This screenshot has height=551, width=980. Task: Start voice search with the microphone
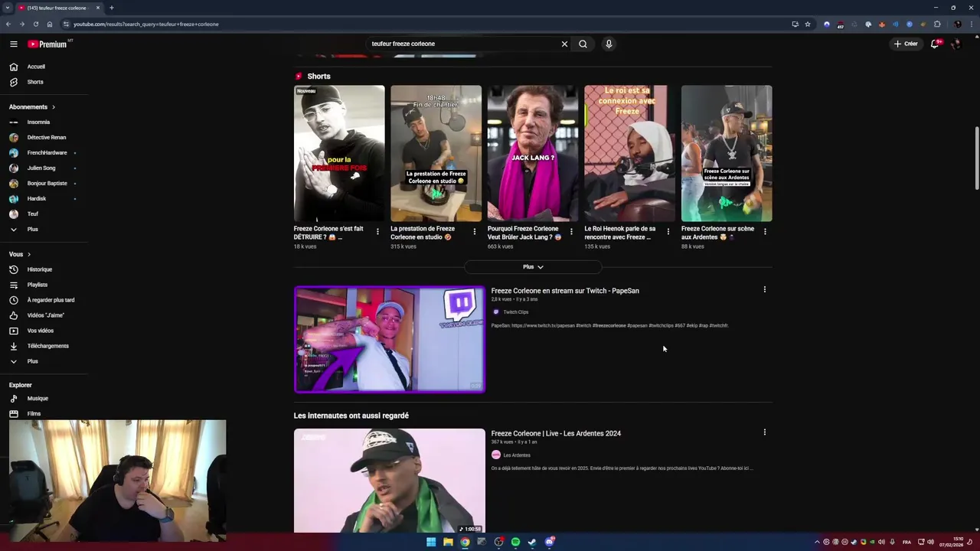pos(609,44)
